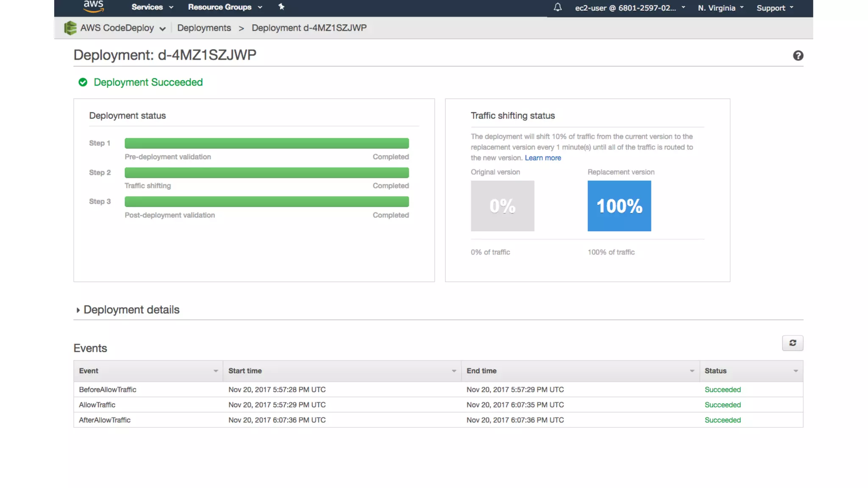Open the AWS CodeDeploy dropdown
868x488 pixels.
click(162, 29)
